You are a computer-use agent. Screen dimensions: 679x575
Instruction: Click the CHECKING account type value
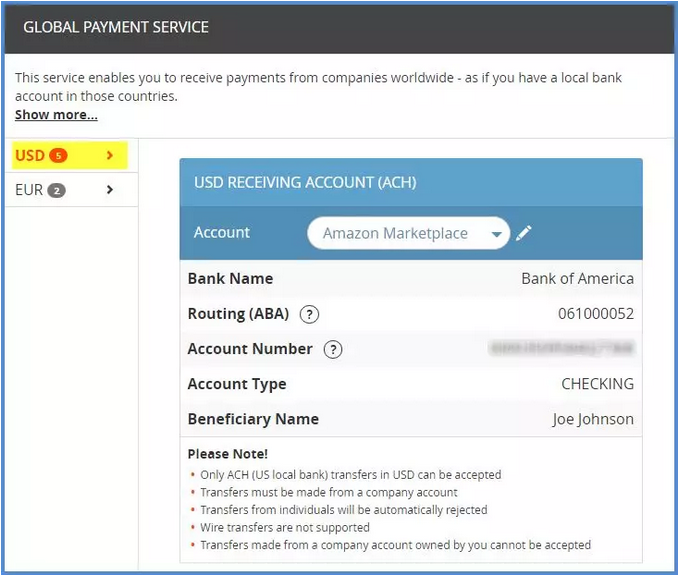[597, 384]
